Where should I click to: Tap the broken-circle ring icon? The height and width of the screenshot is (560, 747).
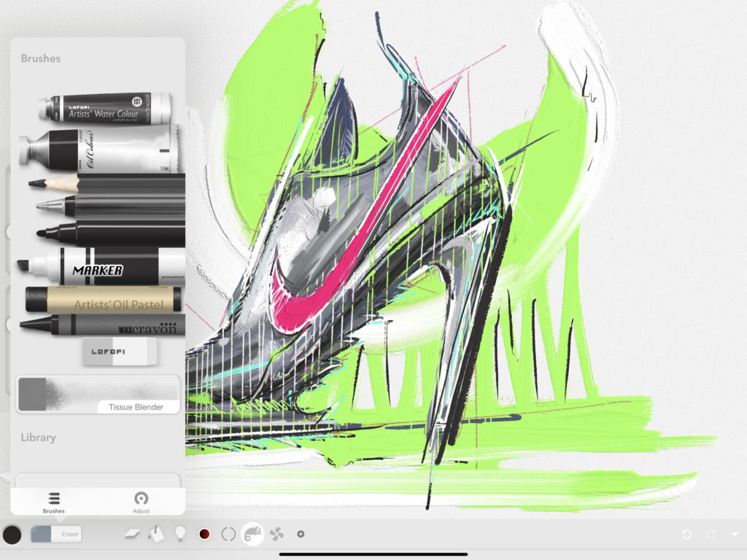click(228, 534)
